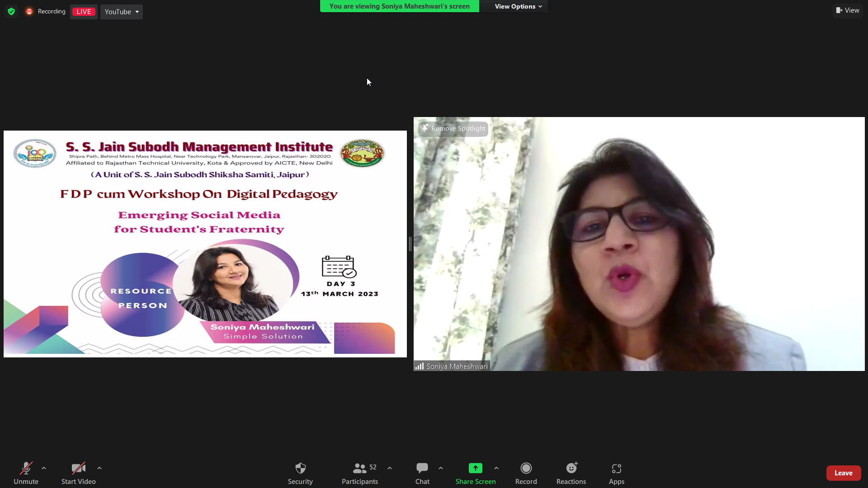Start Video with the camera toggle
The width and height of the screenshot is (868, 488).
click(78, 469)
